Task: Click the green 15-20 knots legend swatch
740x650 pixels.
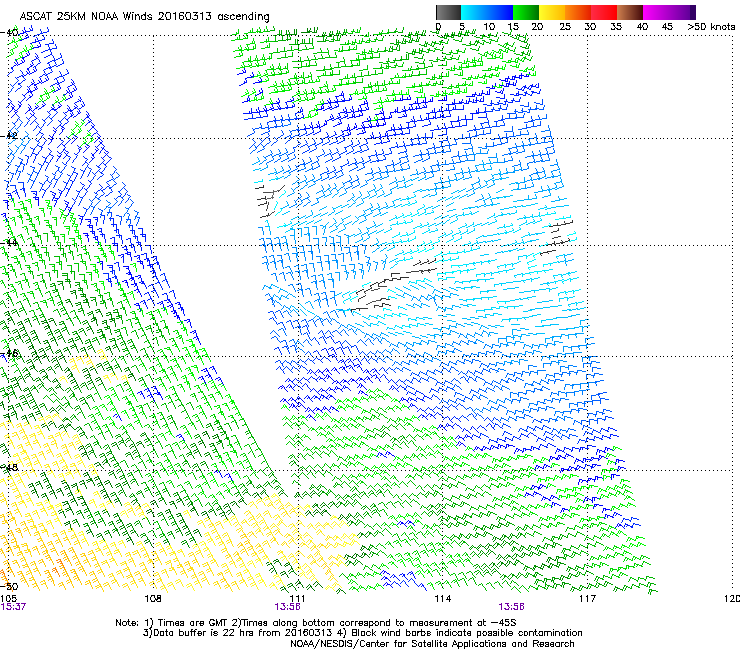Action: [x=526, y=12]
